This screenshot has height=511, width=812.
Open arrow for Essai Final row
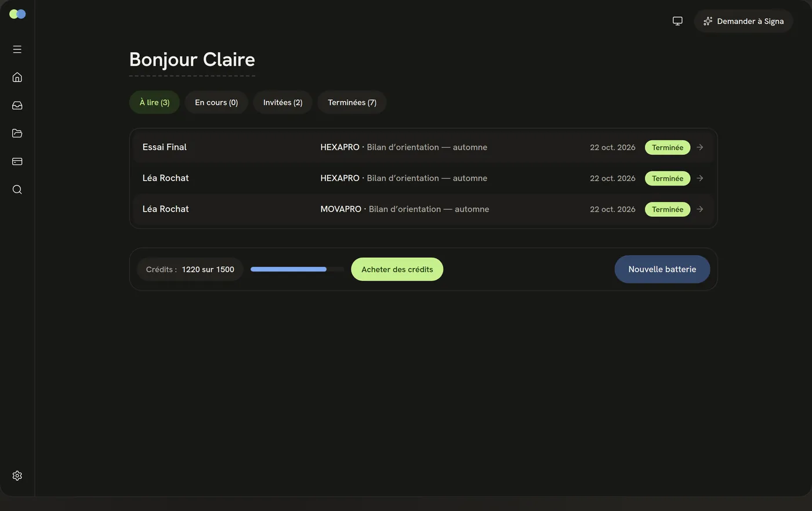(700, 147)
